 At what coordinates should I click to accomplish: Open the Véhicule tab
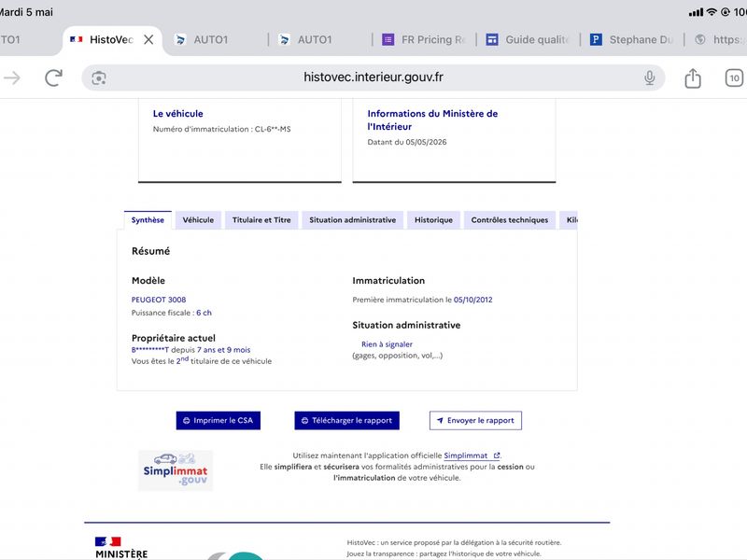(x=198, y=220)
